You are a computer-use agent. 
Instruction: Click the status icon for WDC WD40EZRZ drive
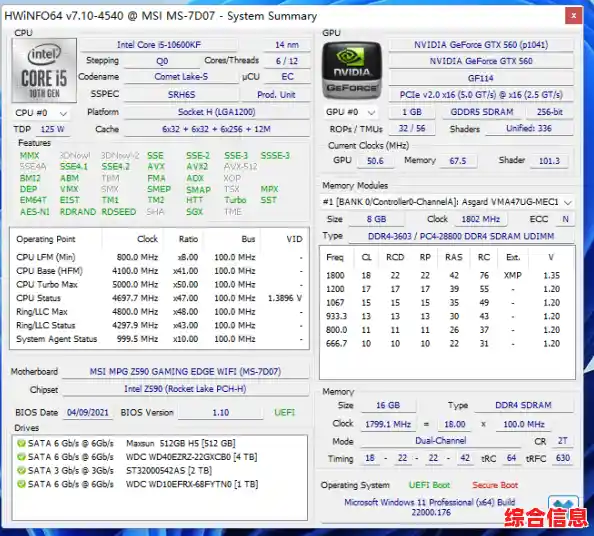(21, 457)
